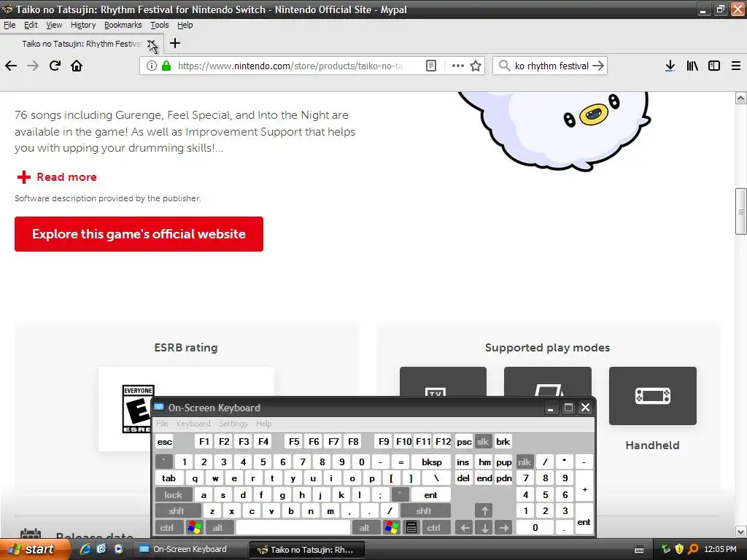Viewport: 747px width, 560px height.
Task: Bookmark this page with the star
Action: coord(476,66)
